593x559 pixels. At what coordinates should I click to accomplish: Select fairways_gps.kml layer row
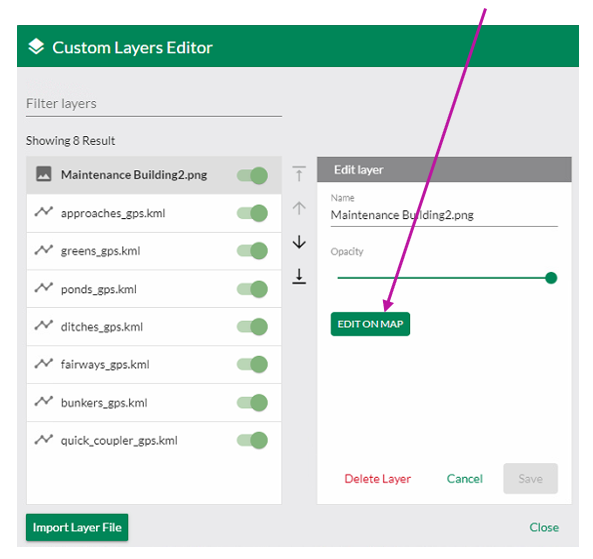click(154, 365)
